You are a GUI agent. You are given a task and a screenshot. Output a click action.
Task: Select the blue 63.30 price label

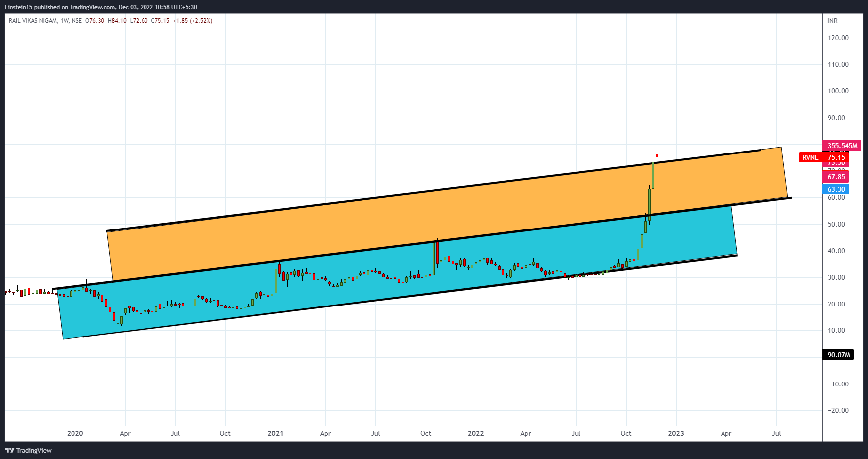(x=836, y=189)
